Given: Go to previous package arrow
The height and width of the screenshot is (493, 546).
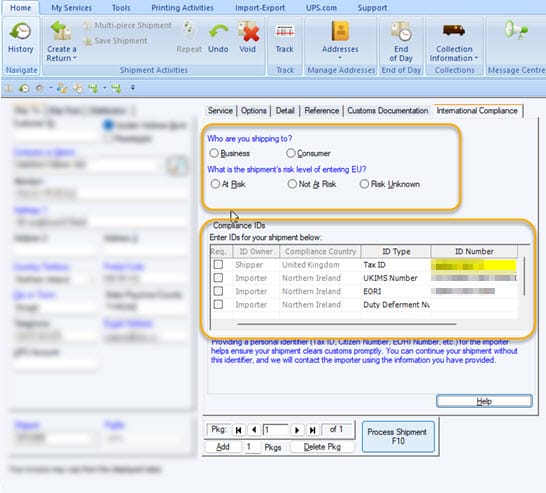Looking at the screenshot, I should [x=254, y=430].
